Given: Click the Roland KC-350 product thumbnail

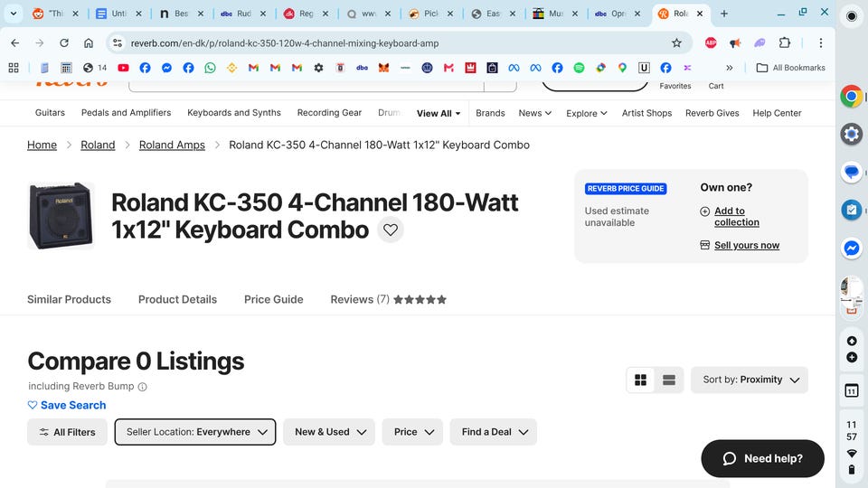Looking at the screenshot, I should click(x=61, y=216).
